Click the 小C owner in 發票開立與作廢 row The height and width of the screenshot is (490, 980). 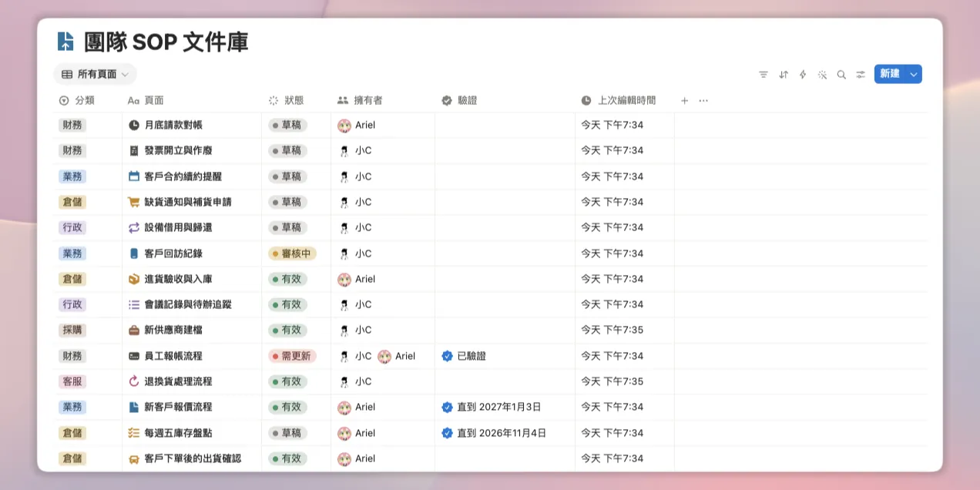[355, 150]
